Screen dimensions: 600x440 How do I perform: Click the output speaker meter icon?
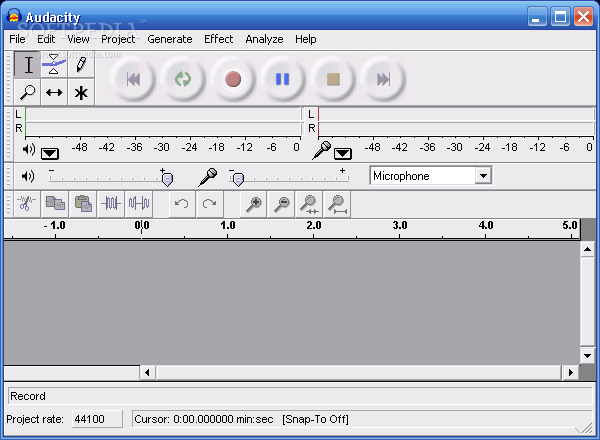29,149
